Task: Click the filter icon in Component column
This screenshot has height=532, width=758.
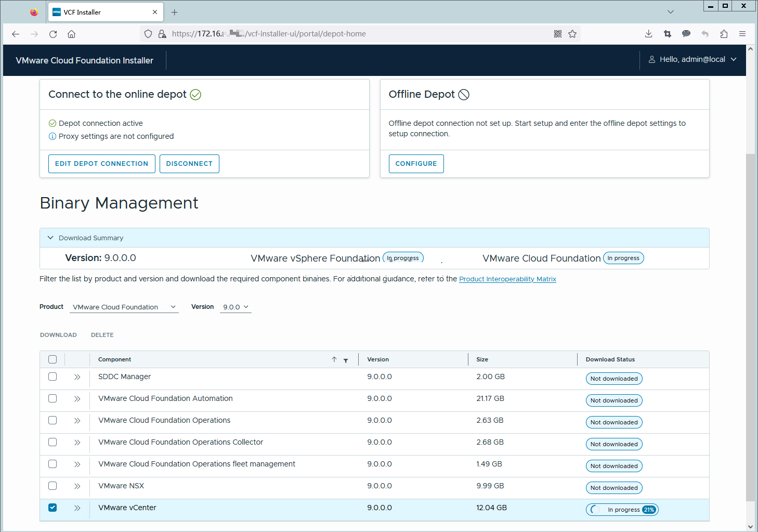Action: point(346,360)
